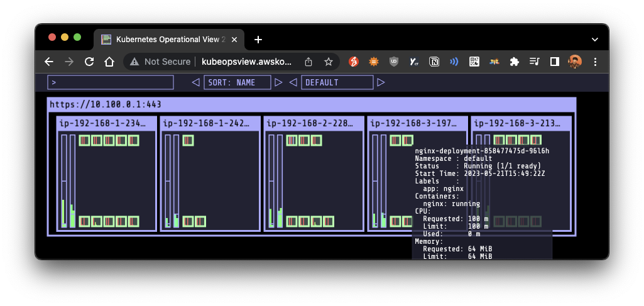Click CPU usage bar of ip-192-168-2-228
This screenshot has height=306, width=644.
coord(271,181)
